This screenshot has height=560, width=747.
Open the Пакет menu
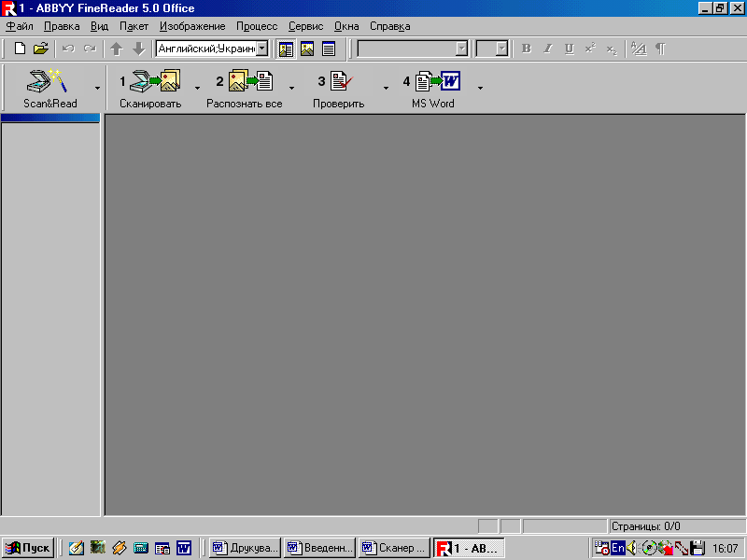[x=134, y=27]
